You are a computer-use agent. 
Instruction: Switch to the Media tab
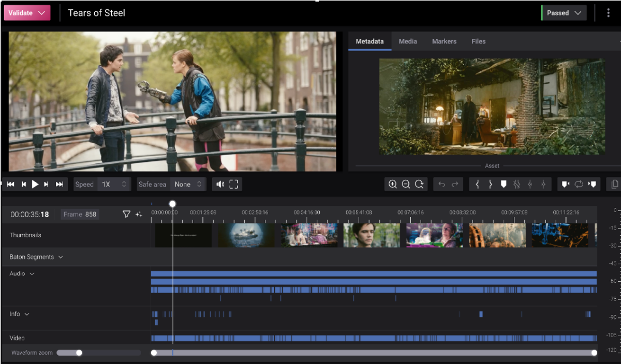coord(408,41)
